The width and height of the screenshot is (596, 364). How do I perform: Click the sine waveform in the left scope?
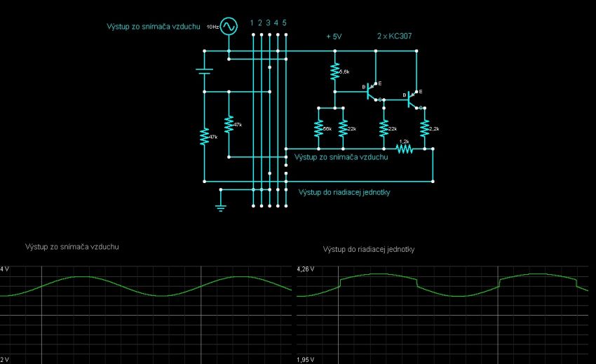(146, 286)
